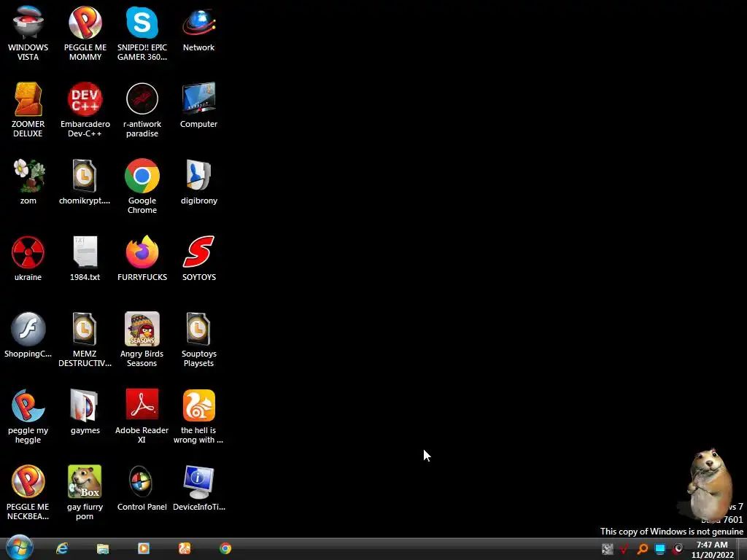747x560 pixels.
Task: Click the blue monitor tray icon
Action: [x=659, y=549]
